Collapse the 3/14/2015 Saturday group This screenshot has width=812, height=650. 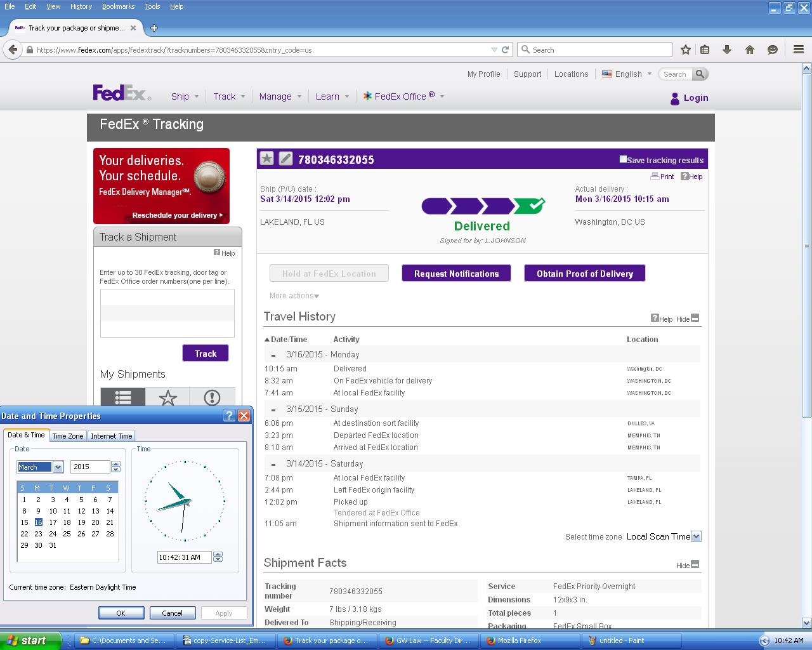tap(273, 465)
